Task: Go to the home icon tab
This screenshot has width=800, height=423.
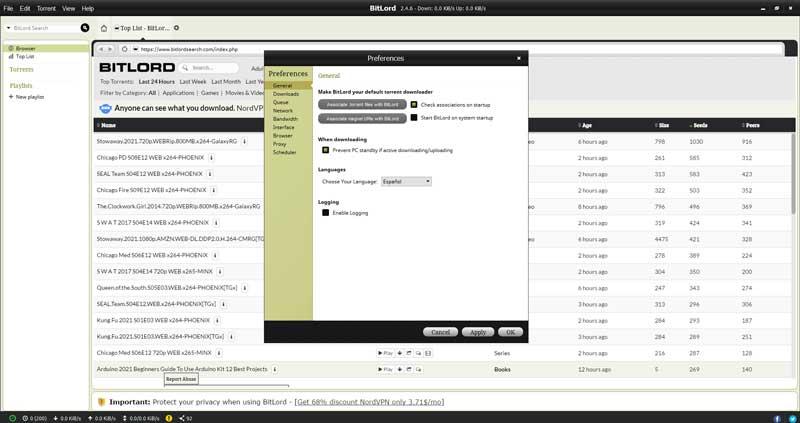Action: pyautogui.click(x=104, y=28)
